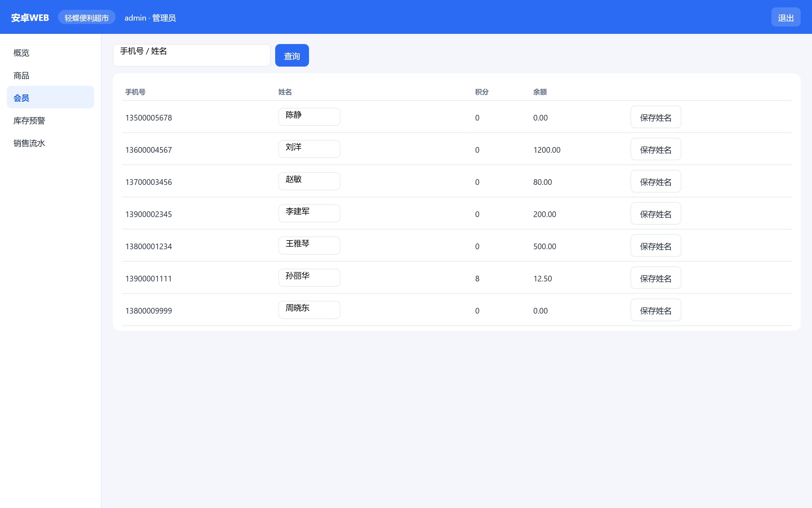
Task: Click the 姓名 column header
Action: pyautogui.click(x=285, y=92)
